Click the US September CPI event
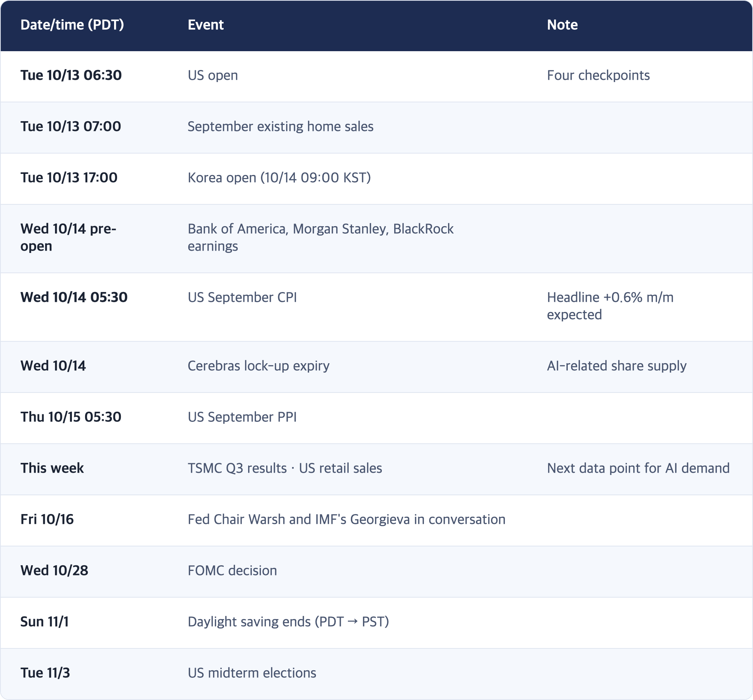Screen dimensions: 753x700 point(242,298)
